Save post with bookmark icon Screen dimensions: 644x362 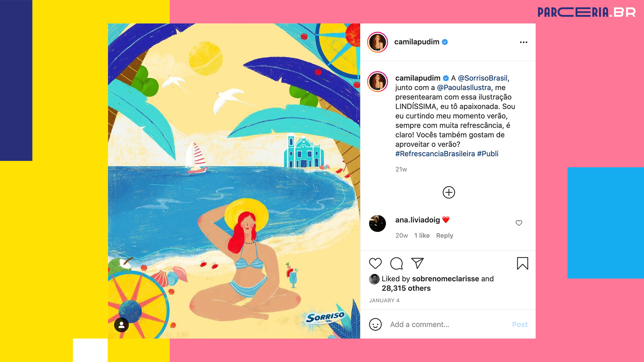tap(523, 263)
